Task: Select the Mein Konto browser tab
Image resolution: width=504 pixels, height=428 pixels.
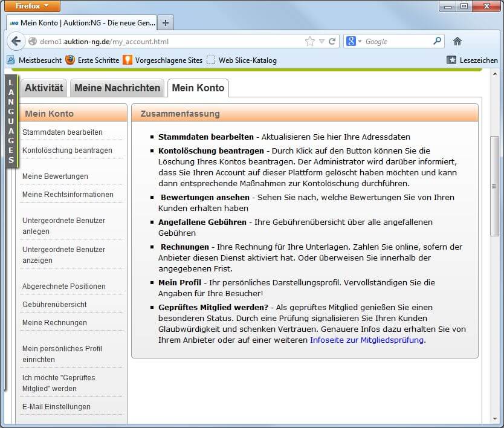Action: pos(82,23)
